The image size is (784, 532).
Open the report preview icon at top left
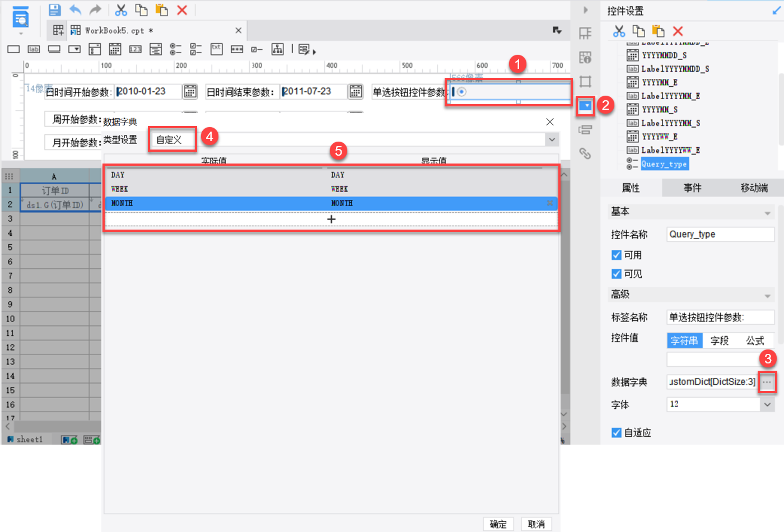pyautogui.click(x=21, y=17)
